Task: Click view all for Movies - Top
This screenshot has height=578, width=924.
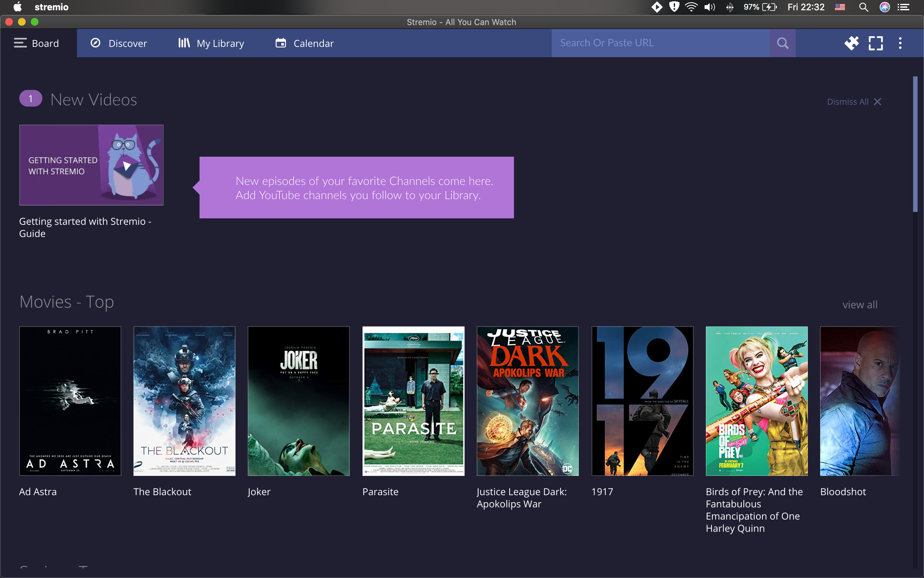Action: pos(860,305)
